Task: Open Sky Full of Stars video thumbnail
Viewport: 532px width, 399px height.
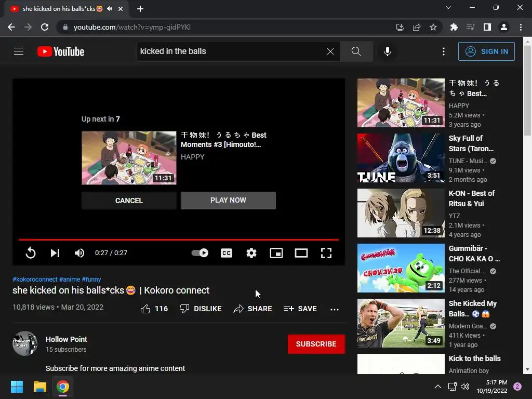Action: (401, 158)
